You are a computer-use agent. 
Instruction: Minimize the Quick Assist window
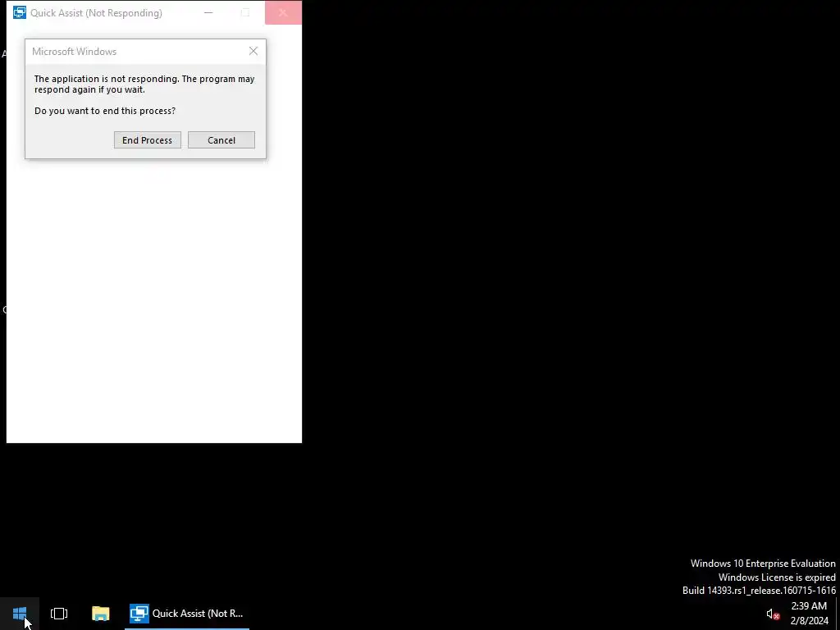click(x=208, y=13)
